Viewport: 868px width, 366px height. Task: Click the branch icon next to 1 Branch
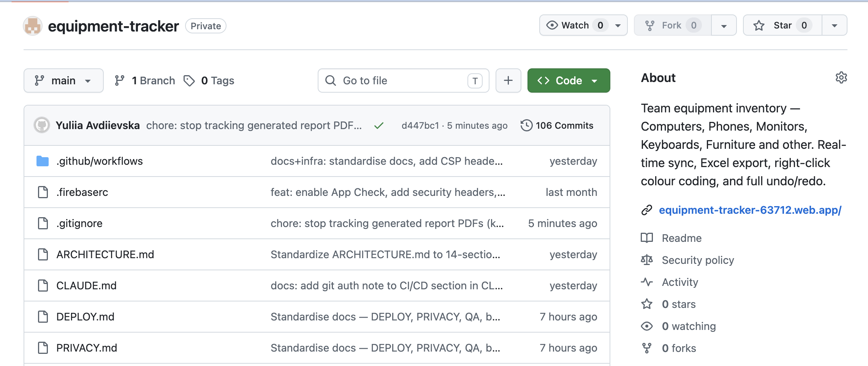click(x=120, y=80)
